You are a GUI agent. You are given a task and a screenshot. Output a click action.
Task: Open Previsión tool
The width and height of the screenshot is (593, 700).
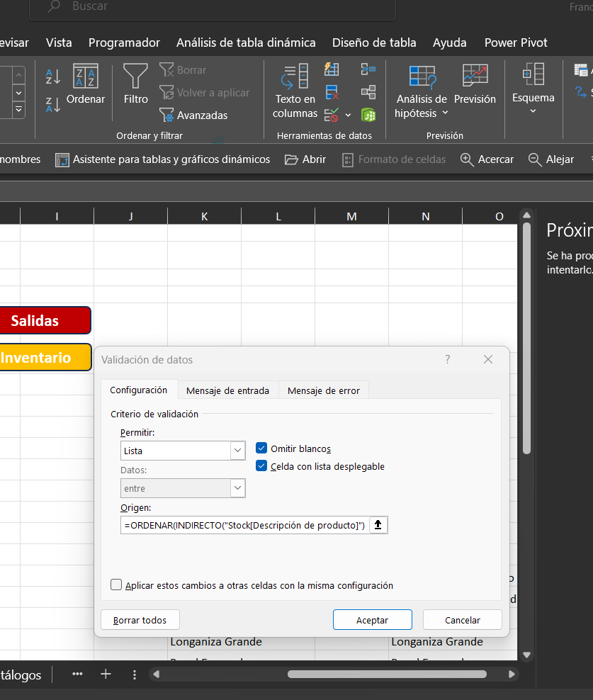click(475, 87)
